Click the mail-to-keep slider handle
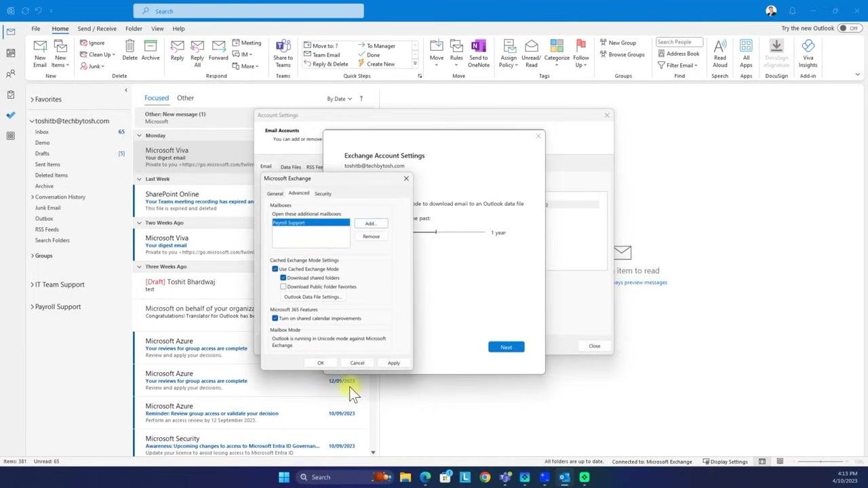Image resolution: width=868 pixels, height=488 pixels. 436,232
